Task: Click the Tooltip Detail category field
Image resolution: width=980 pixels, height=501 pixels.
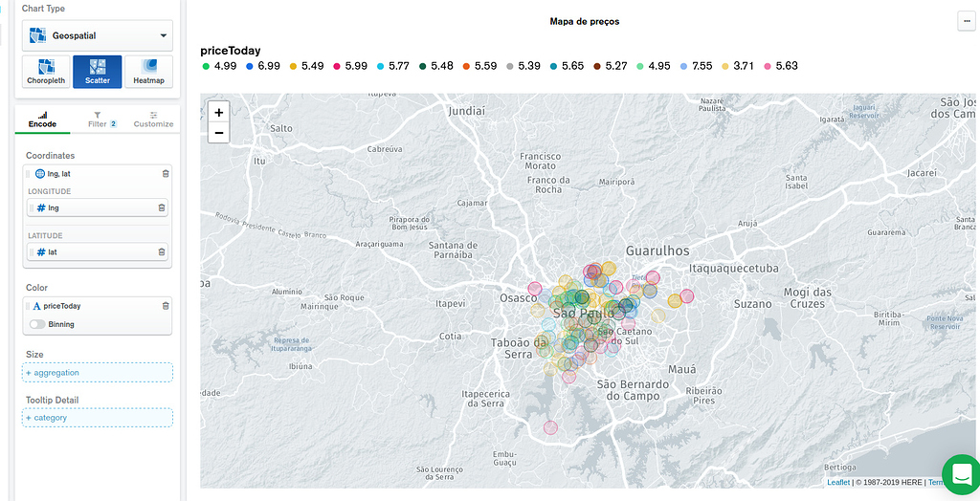Action: coord(99,418)
